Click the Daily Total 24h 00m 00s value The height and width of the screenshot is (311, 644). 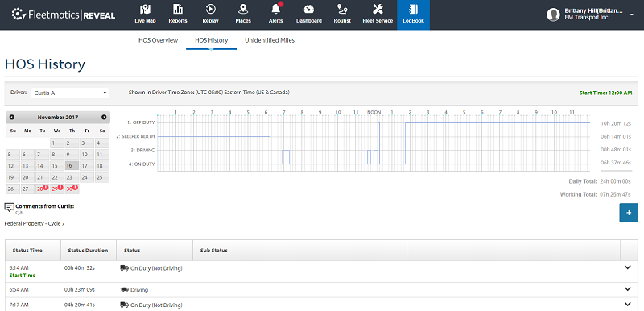tap(615, 181)
